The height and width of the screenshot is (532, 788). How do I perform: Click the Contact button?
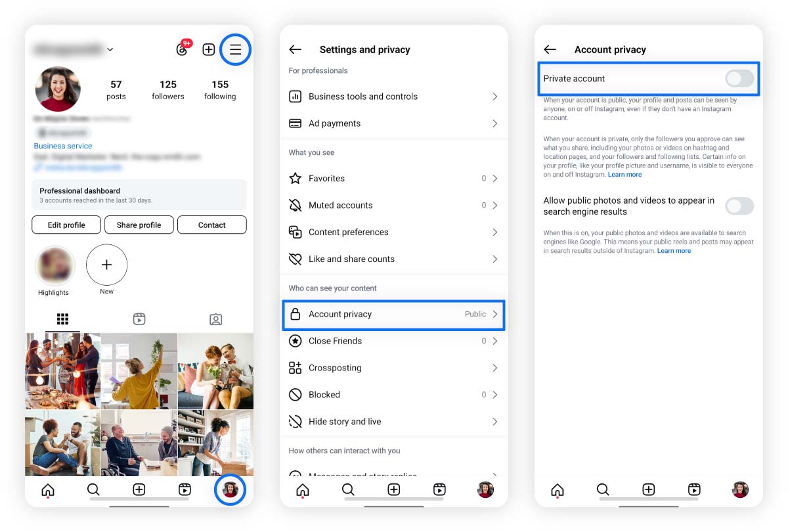(212, 225)
